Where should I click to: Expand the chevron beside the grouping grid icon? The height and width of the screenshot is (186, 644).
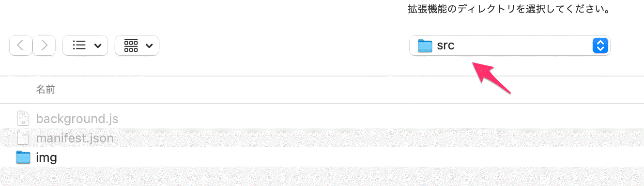coord(149,46)
